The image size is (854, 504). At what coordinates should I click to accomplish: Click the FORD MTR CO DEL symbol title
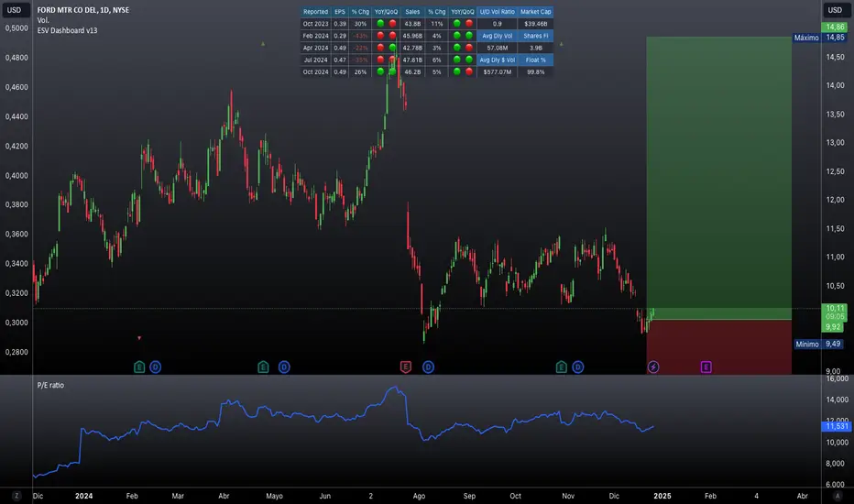click(x=77, y=10)
